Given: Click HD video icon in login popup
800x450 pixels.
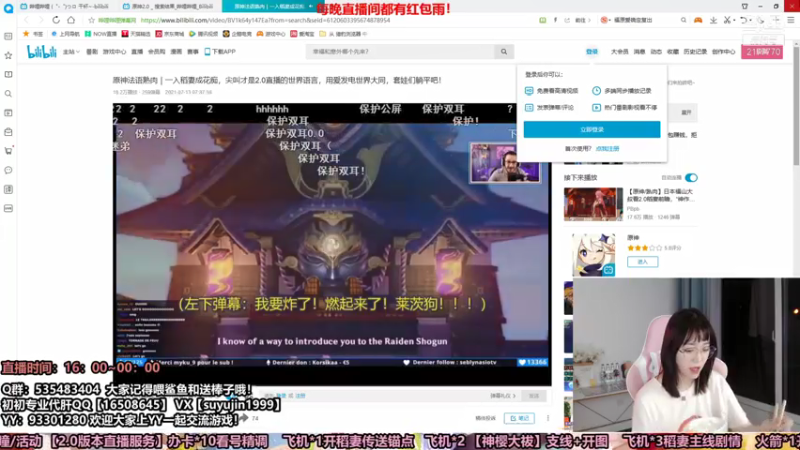Looking at the screenshot, I should (529, 90).
